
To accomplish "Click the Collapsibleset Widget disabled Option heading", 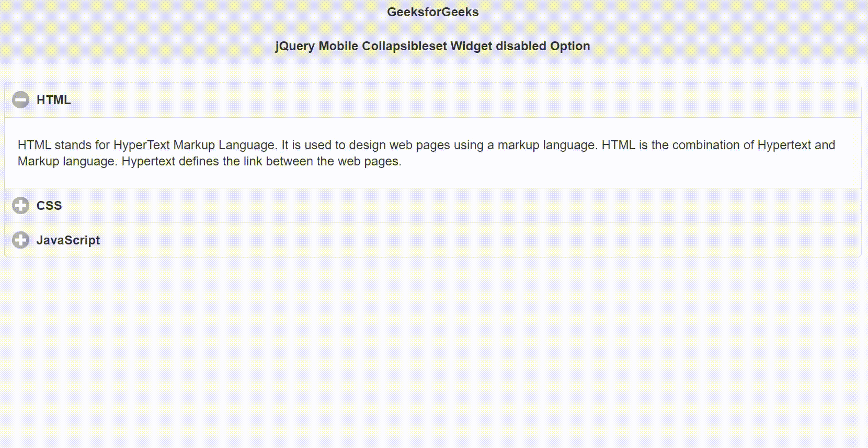I will coord(433,46).
